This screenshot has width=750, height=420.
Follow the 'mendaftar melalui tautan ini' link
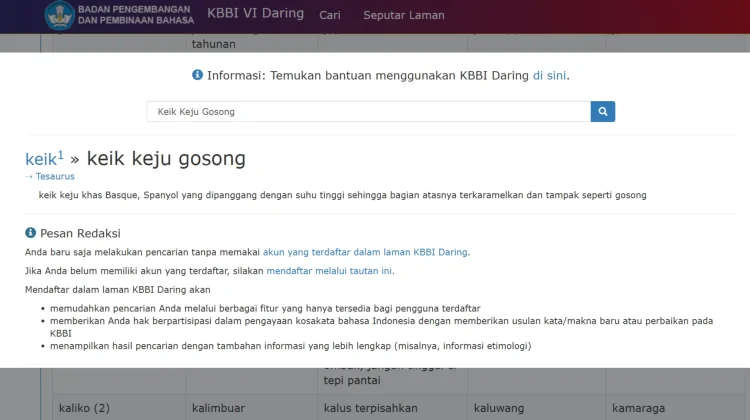(x=329, y=271)
